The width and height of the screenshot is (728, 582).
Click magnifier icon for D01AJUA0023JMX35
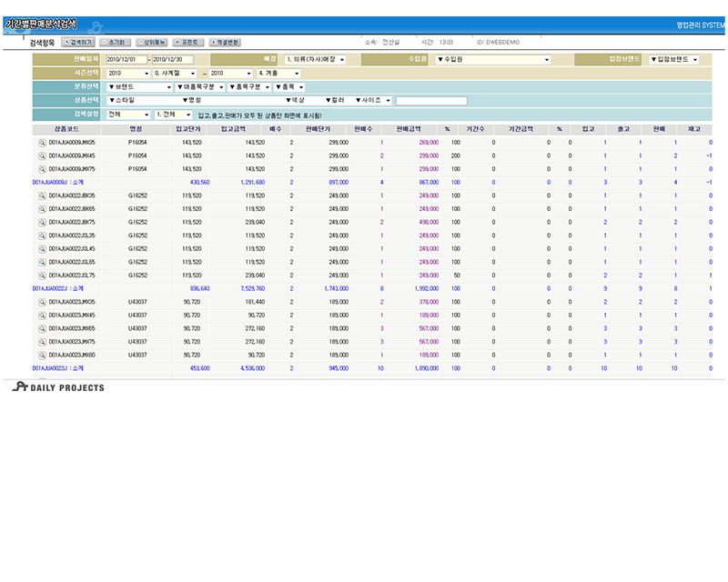(x=42, y=302)
